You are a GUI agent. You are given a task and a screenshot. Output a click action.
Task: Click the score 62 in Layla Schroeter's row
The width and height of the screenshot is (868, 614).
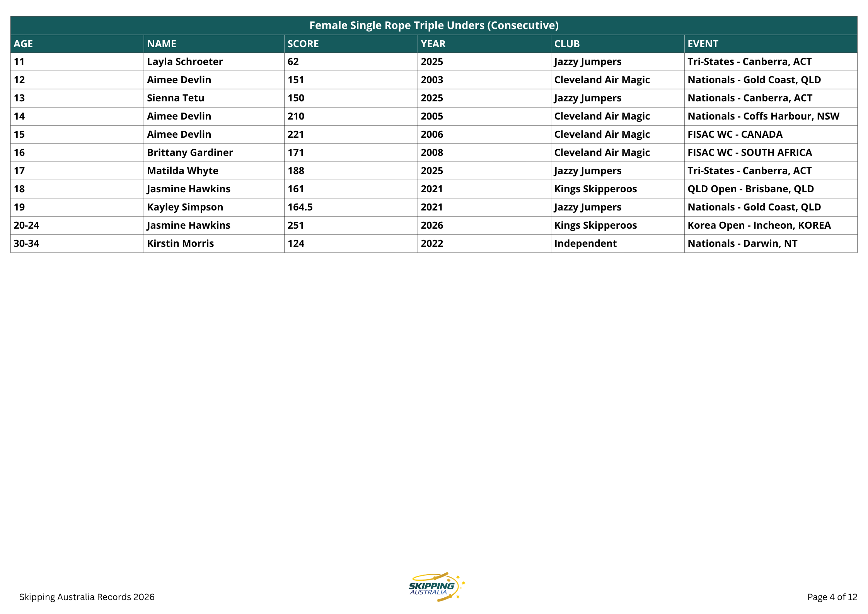coord(293,62)
